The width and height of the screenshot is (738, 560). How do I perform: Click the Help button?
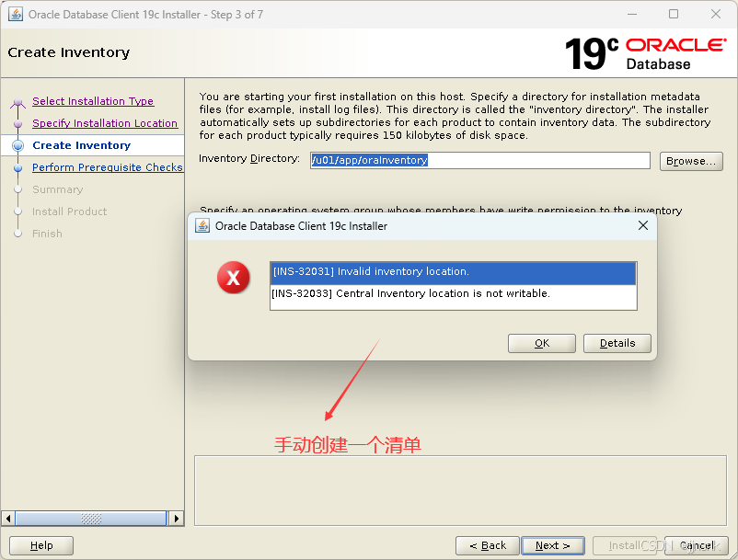pos(41,545)
